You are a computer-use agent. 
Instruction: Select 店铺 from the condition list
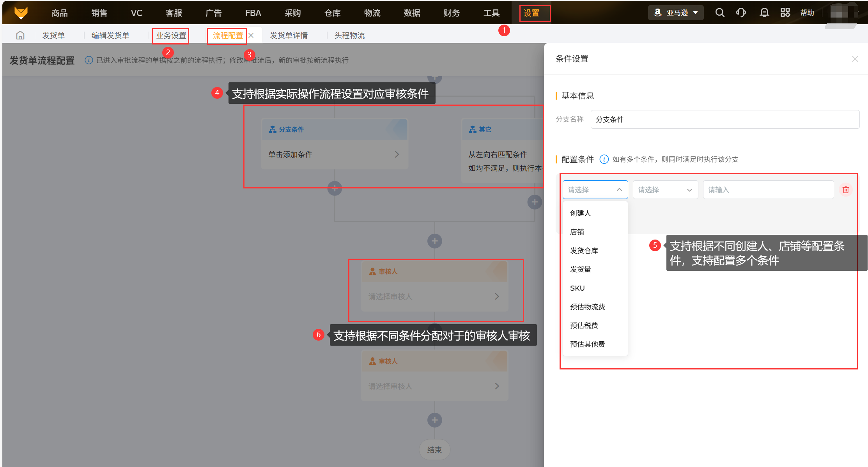[577, 232]
